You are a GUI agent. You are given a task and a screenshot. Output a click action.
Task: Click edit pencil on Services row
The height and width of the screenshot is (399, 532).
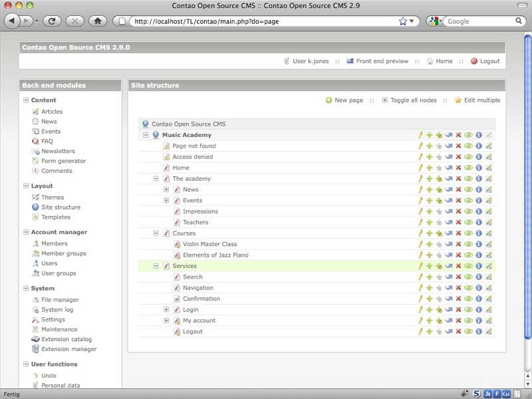click(x=420, y=266)
